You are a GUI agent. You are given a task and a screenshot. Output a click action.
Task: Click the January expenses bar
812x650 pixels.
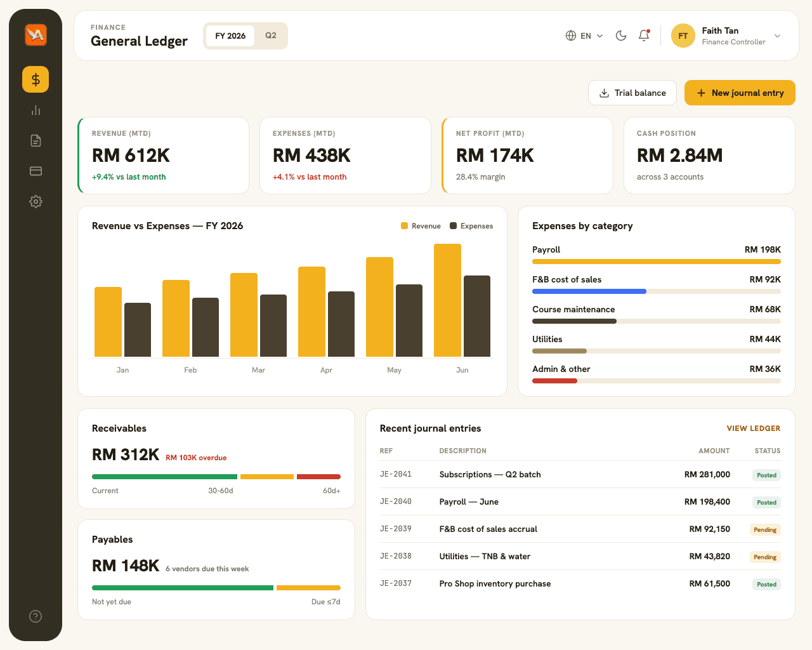pyautogui.click(x=138, y=329)
